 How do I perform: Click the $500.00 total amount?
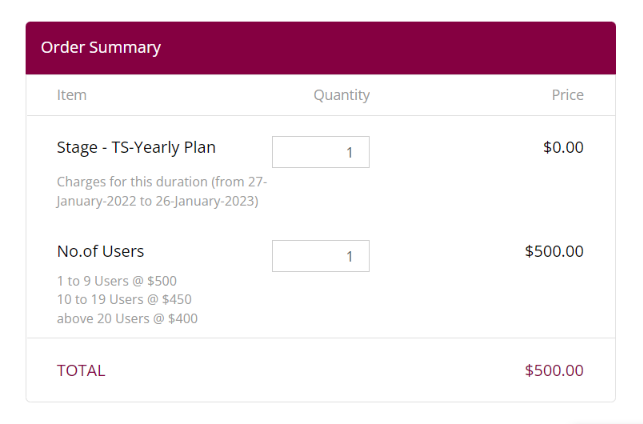pos(554,371)
